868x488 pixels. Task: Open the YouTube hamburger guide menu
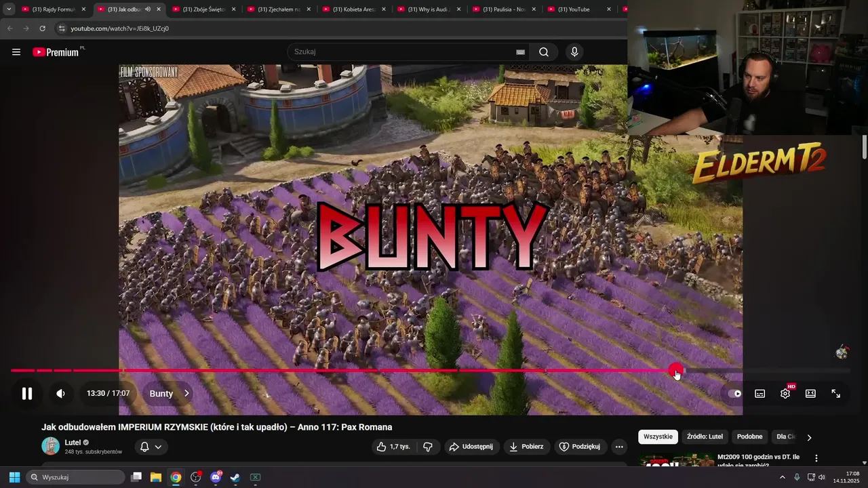tap(16, 52)
